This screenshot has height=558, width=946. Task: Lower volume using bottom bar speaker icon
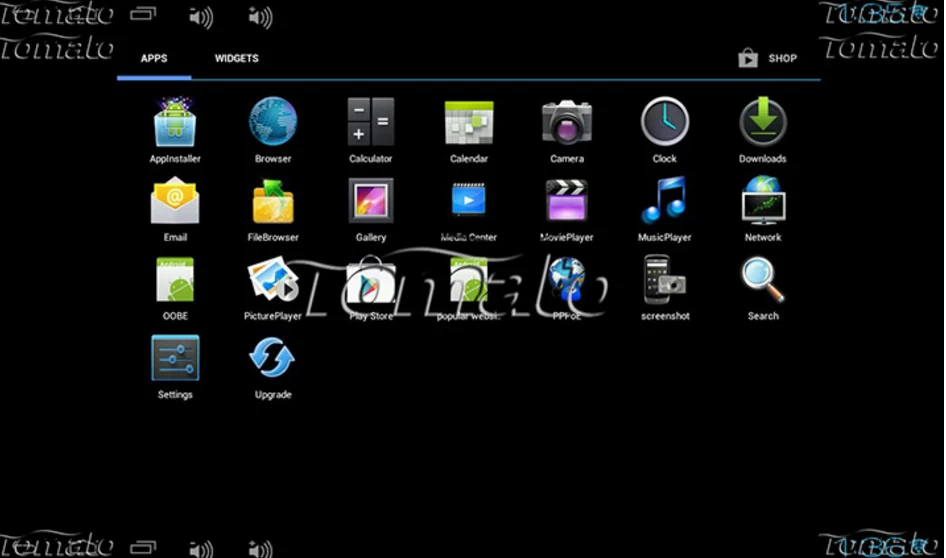[x=201, y=549]
